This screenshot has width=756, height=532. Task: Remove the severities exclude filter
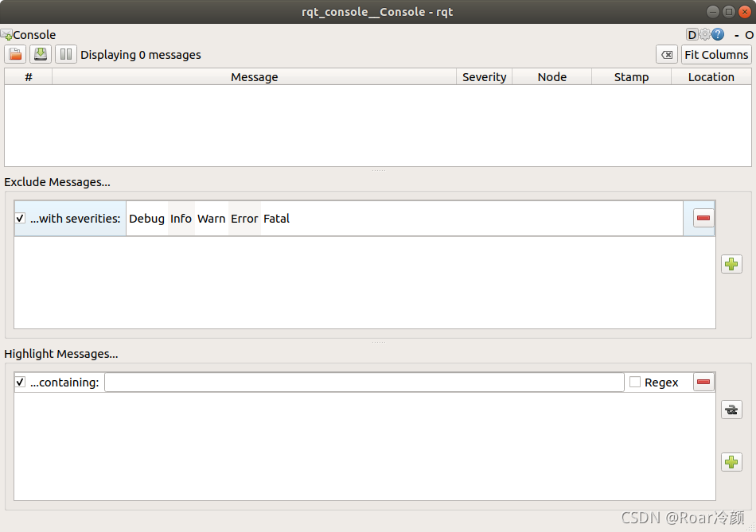tap(703, 218)
